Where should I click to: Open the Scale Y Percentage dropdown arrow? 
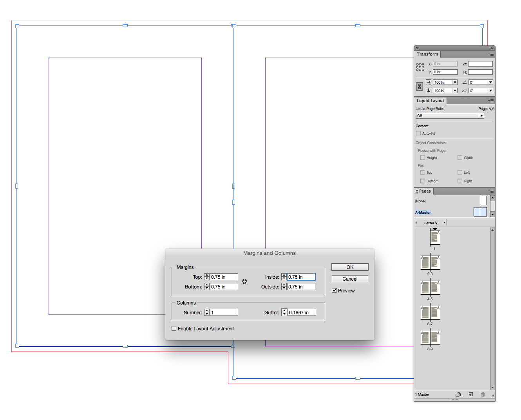click(455, 90)
